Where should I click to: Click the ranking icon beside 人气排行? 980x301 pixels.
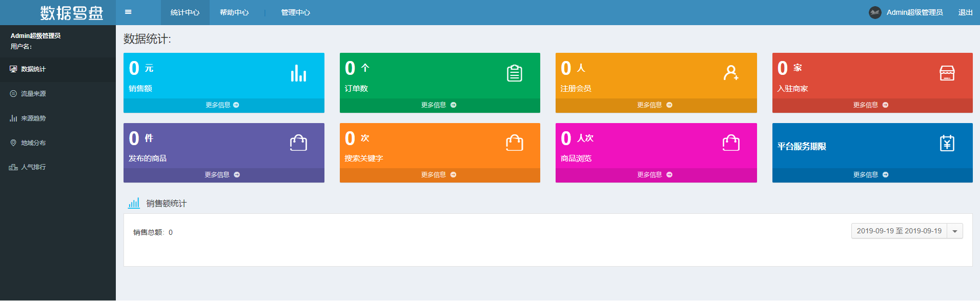[13, 167]
